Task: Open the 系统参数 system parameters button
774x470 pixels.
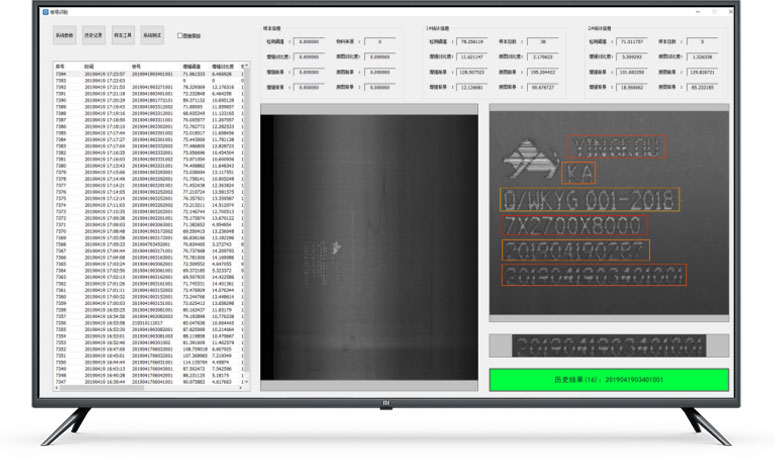Action: point(65,34)
